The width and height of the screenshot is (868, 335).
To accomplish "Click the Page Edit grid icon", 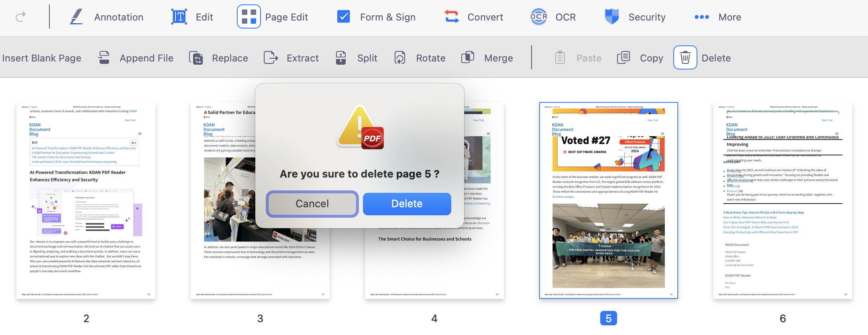I will pos(249,17).
